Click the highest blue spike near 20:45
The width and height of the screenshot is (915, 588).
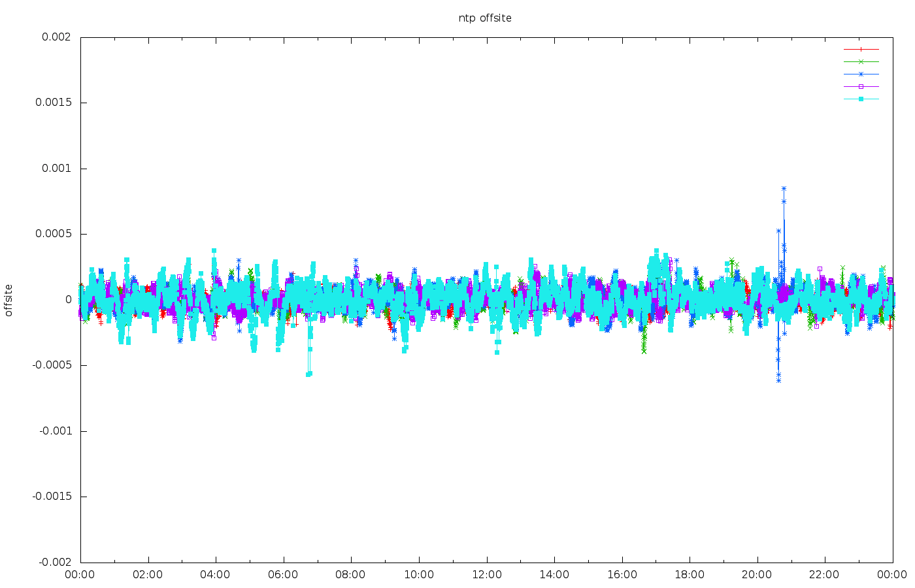(x=784, y=189)
